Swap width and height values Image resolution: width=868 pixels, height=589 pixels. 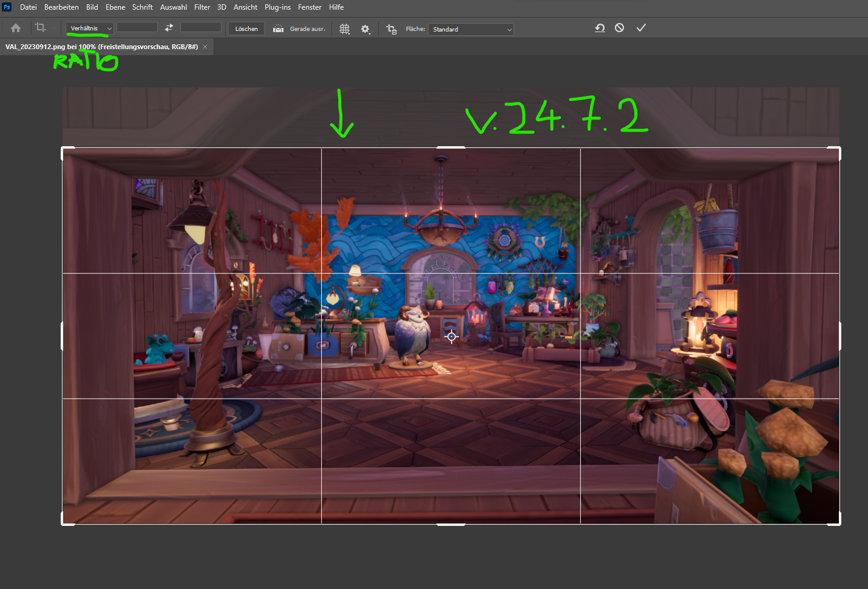pyautogui.click(x=169, y=28)
